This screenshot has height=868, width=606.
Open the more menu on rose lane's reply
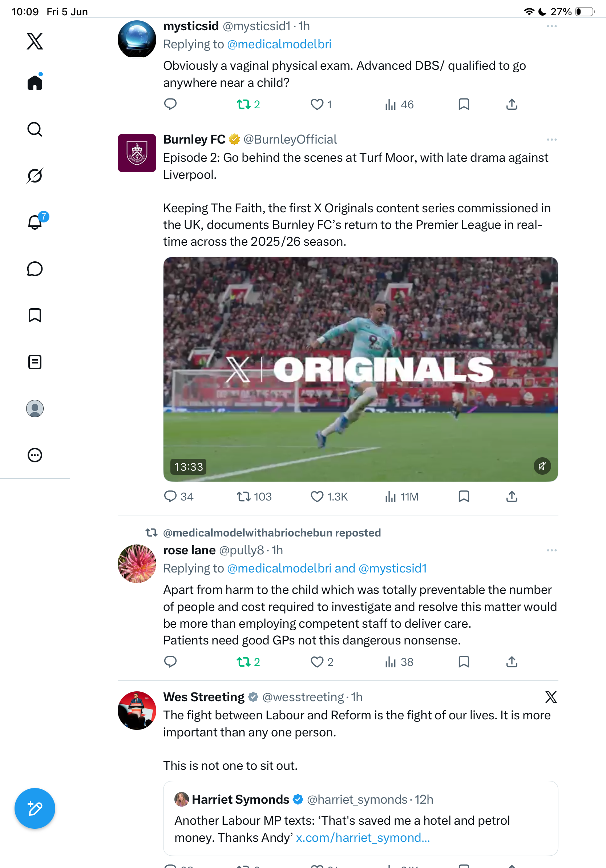pyautogui.click(x=552, y=550)
